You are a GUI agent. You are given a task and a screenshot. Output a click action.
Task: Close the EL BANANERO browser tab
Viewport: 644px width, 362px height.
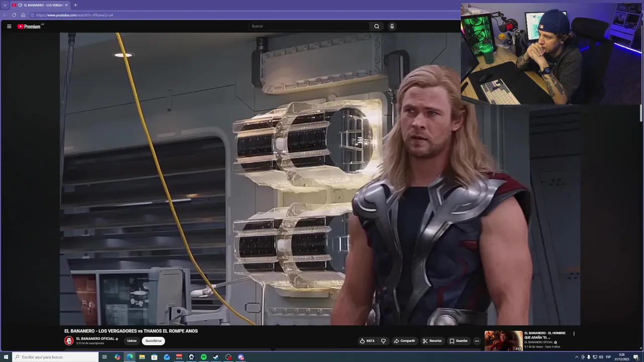click(66, 5)
